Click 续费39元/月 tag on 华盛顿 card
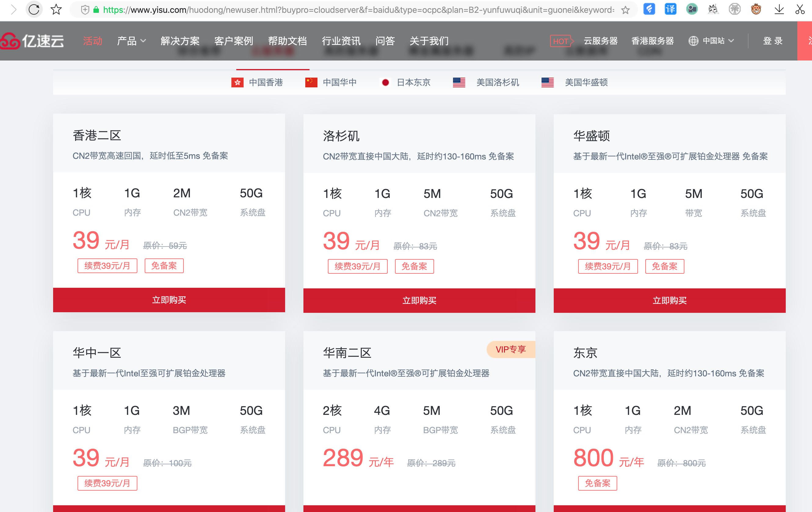Viewport: 812px width, 512px height. tap(608, 266)
